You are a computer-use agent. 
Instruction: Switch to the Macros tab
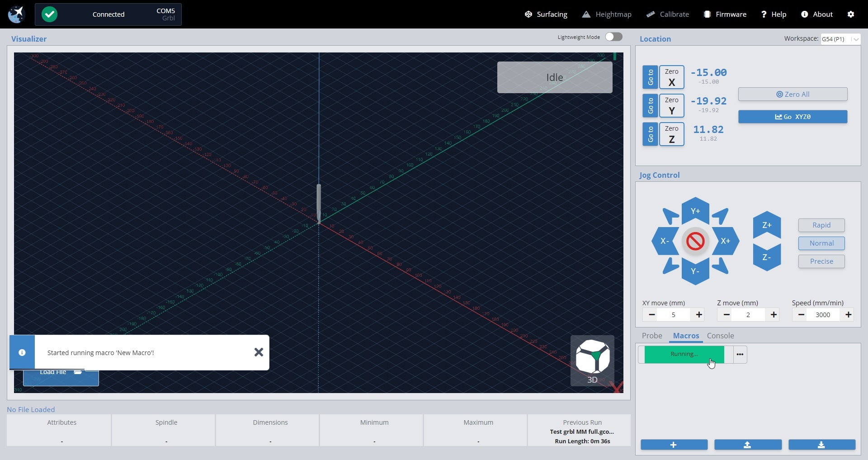686,336
